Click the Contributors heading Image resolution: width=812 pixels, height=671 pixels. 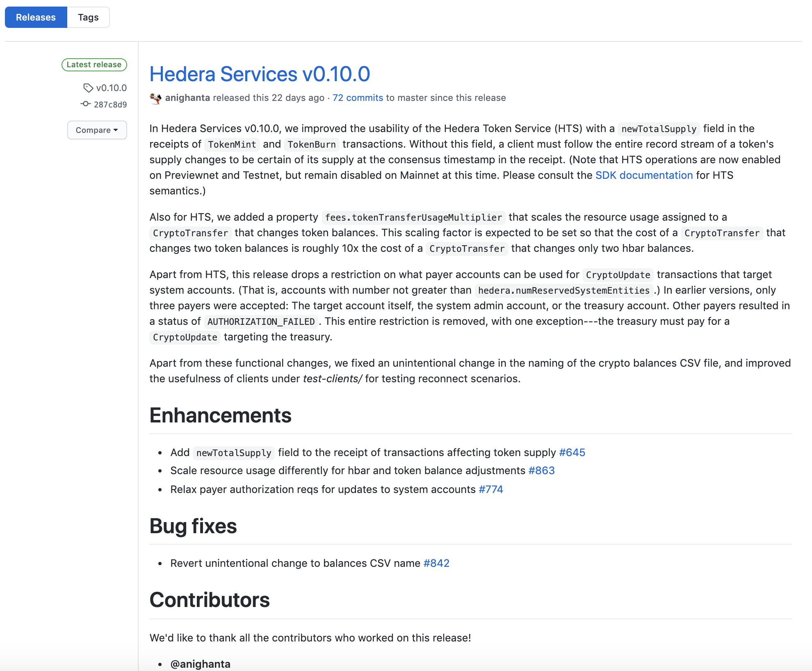tap(210, 600)
